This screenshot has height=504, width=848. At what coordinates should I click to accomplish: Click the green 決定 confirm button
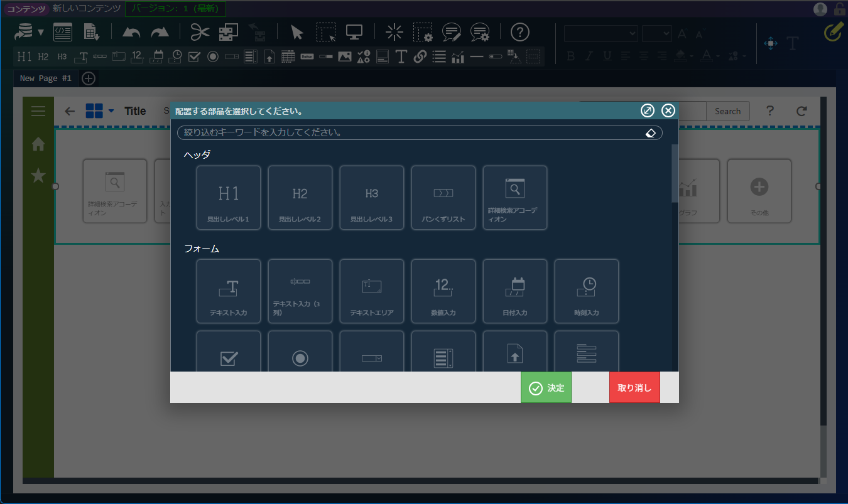click(546, 388)
